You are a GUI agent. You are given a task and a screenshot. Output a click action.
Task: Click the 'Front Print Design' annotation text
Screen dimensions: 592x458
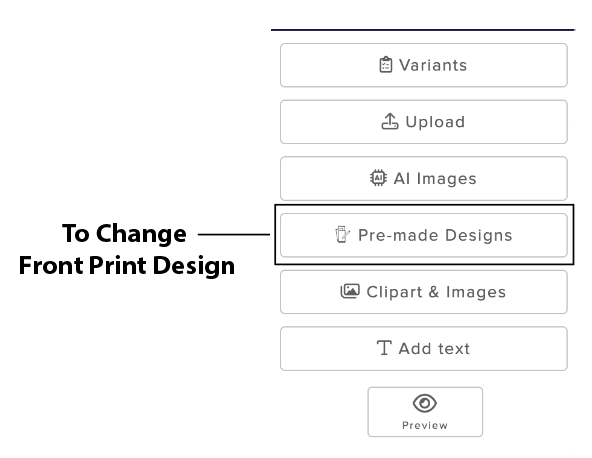coord(127,265)
